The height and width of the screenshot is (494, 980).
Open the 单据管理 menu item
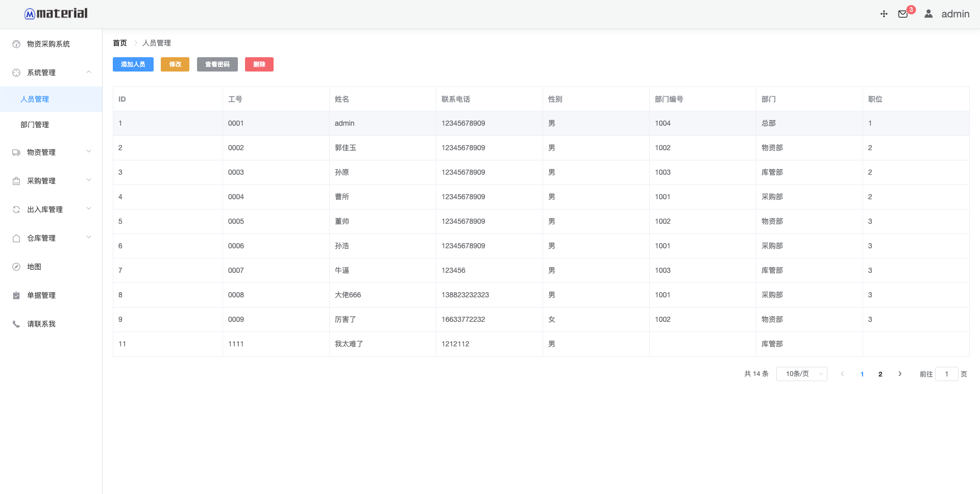[51, 295]
